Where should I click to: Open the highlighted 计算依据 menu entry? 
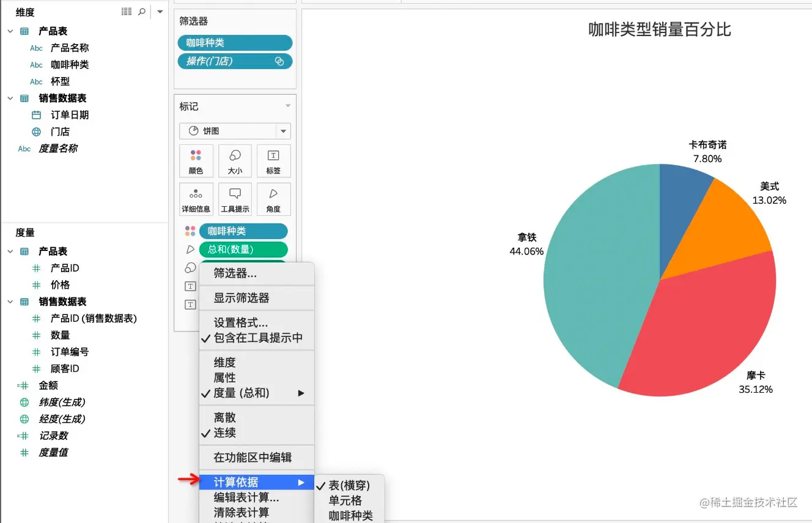point(257,483)
